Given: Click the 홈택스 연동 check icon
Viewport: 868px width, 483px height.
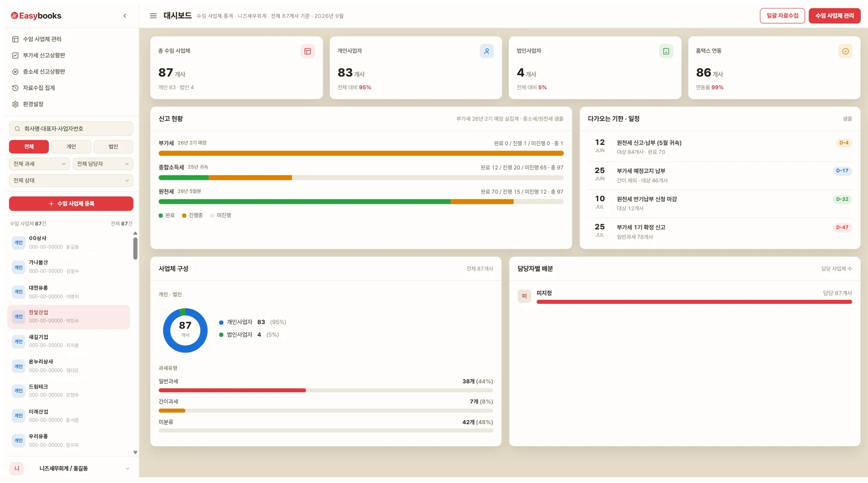Looking at the screenshot, I should coord(845,51).
